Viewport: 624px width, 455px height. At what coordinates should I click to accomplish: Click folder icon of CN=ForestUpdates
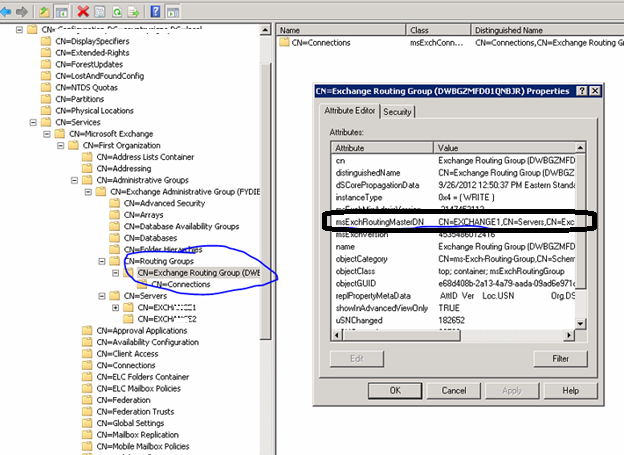click(46, 64)
